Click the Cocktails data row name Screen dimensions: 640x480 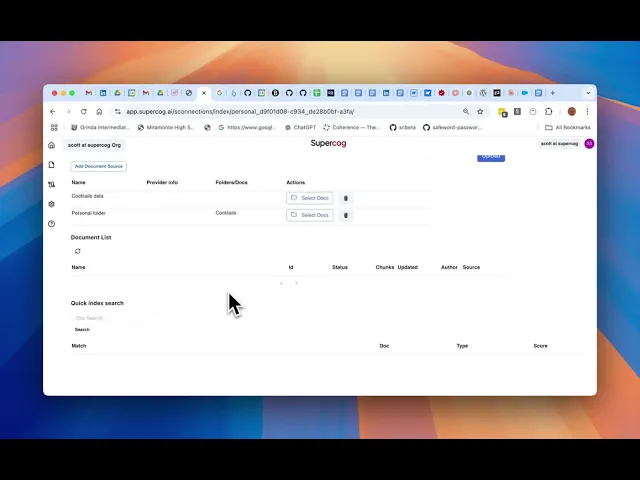(87, 196)
